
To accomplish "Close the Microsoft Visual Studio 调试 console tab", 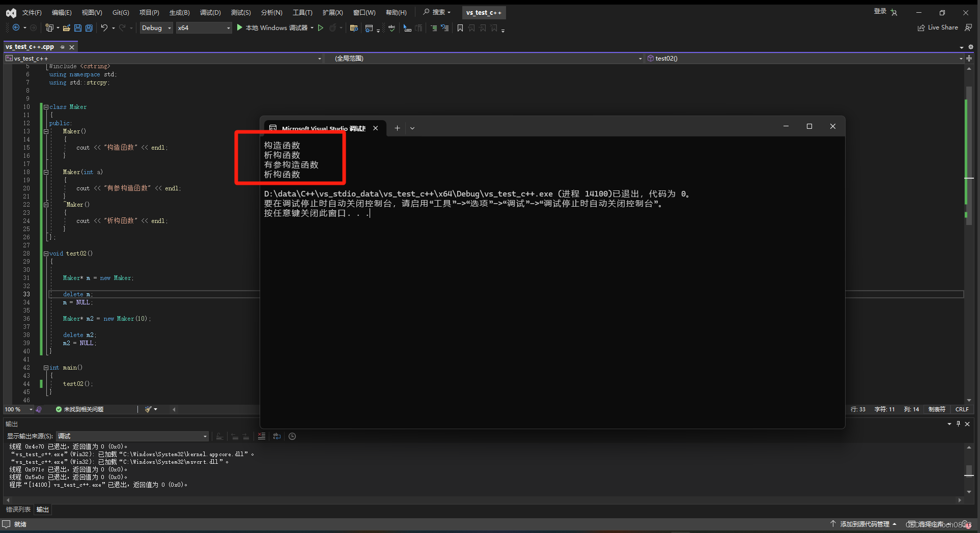I will click(x=376, y=128).
